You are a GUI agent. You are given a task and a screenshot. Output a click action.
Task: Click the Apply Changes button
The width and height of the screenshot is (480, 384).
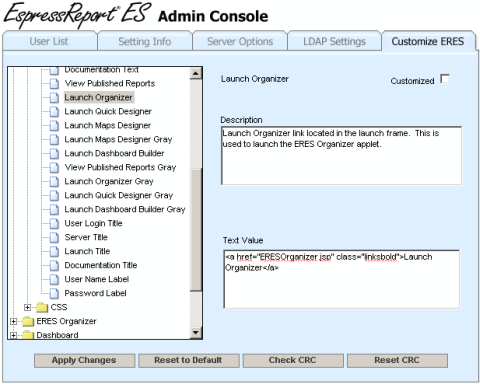pyautogui.click(x=84, y=360)
